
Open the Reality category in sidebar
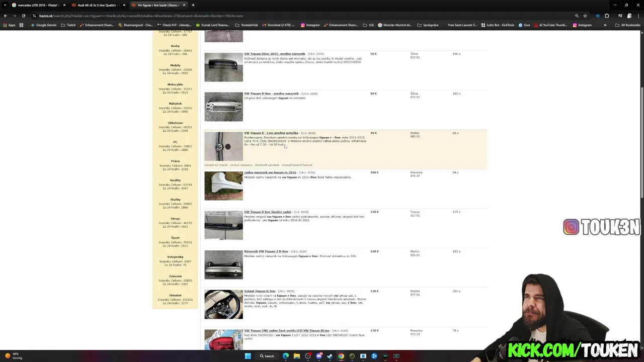[x=175, y=180]
